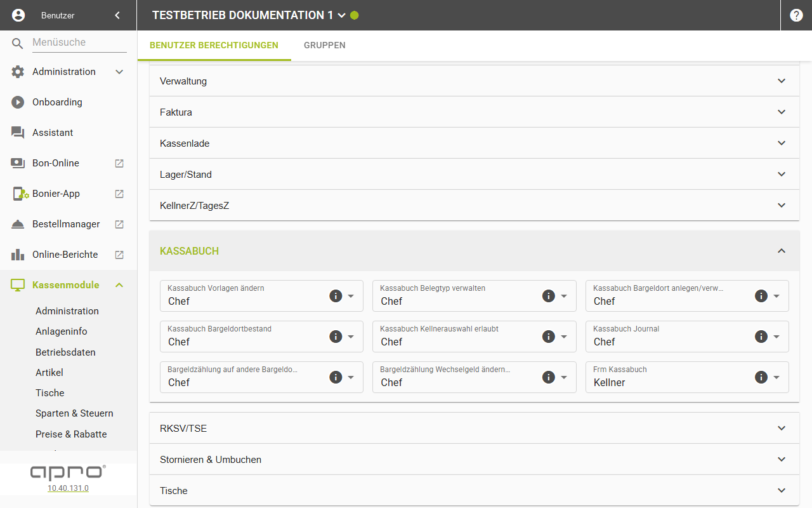The image size is (812, 508).
Task: Open the help question mark icon
Action: coord(796,15)
